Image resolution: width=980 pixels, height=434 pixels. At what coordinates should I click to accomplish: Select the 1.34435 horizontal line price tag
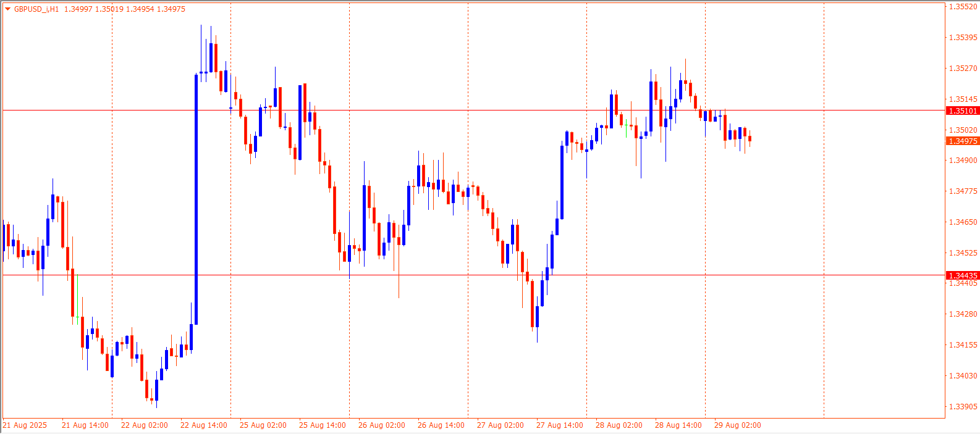tap(963, 276)
